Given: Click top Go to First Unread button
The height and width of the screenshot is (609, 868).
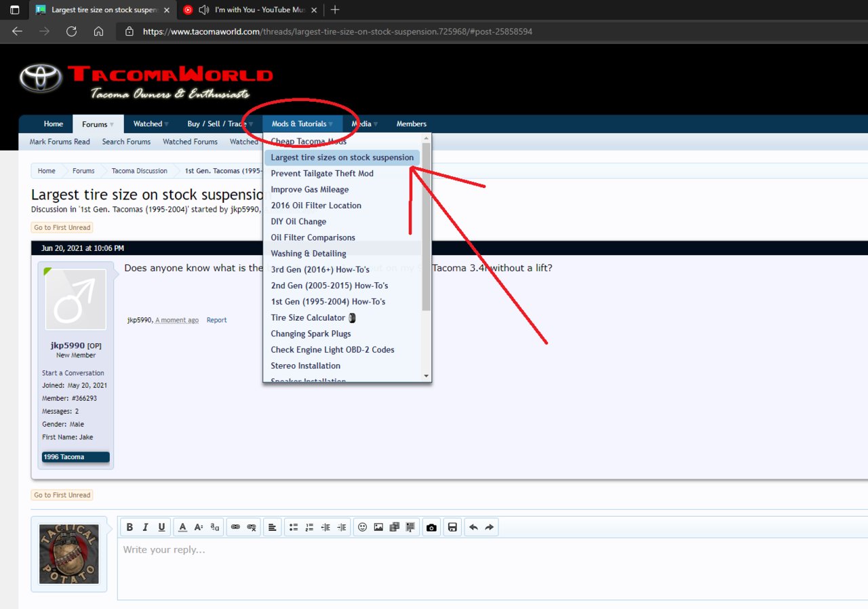Looking at the screenshot, I should click(x=62, y=228).
